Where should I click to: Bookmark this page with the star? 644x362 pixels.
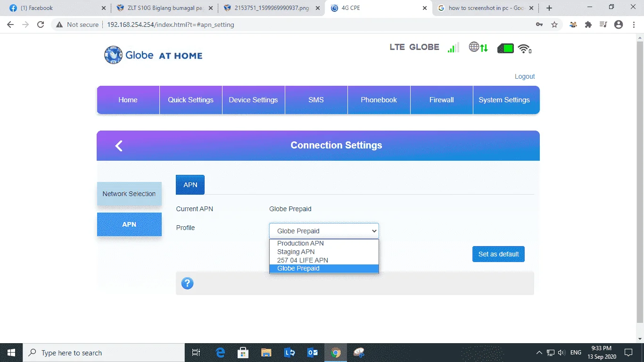coord(554,25)
